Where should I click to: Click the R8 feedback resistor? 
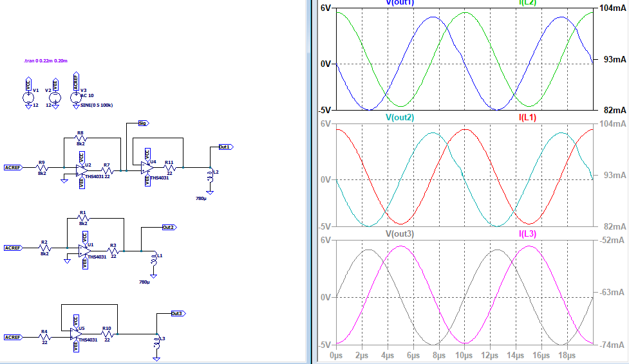coord(80,139)
